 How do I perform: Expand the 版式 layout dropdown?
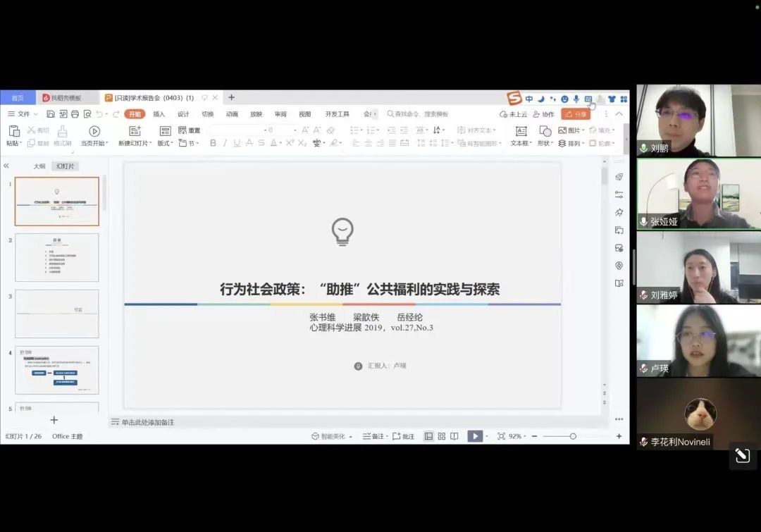click(166, 143)
